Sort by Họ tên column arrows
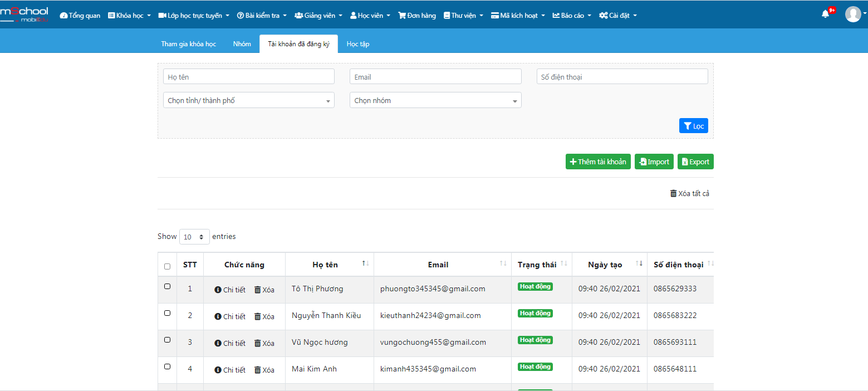The image size is (868, 391). pyautogui.click(x=365, y=263)
